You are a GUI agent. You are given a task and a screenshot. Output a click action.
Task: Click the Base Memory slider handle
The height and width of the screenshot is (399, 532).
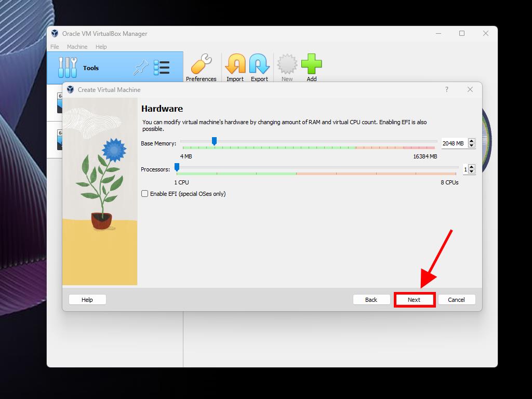point(214,141)
